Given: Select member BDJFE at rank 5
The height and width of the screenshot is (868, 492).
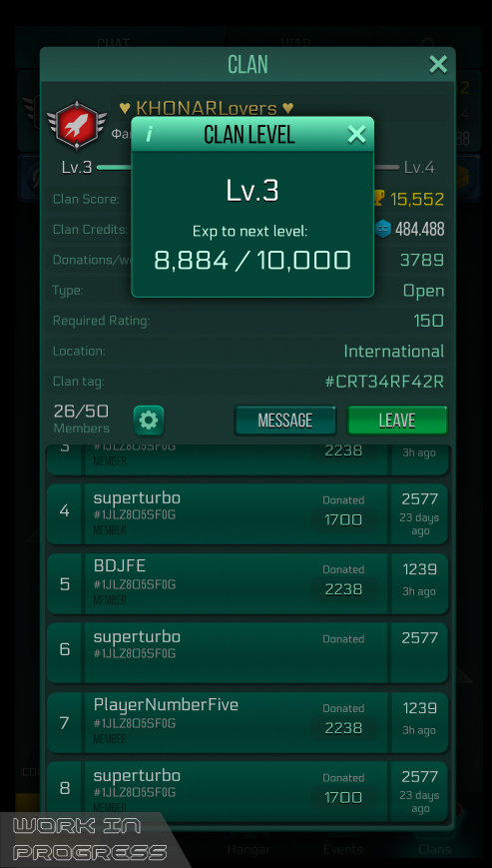Looking at the screenshot, I should point(247,583).
